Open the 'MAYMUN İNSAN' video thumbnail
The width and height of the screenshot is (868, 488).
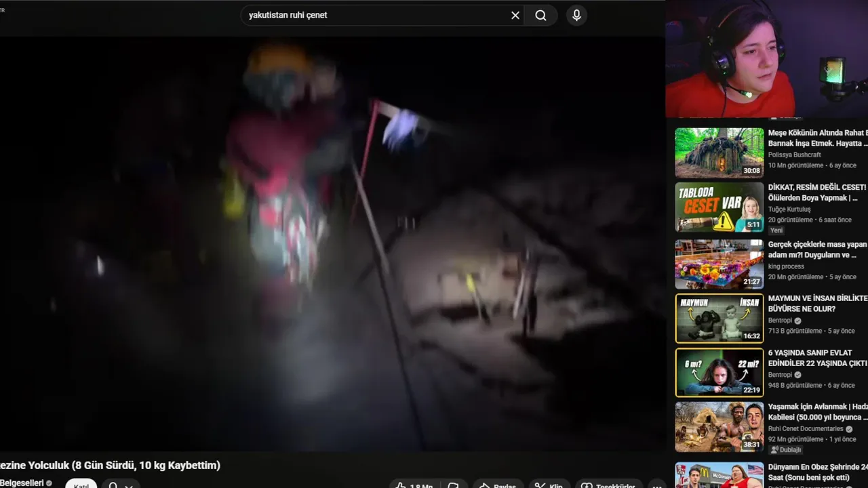coord(719,318)
